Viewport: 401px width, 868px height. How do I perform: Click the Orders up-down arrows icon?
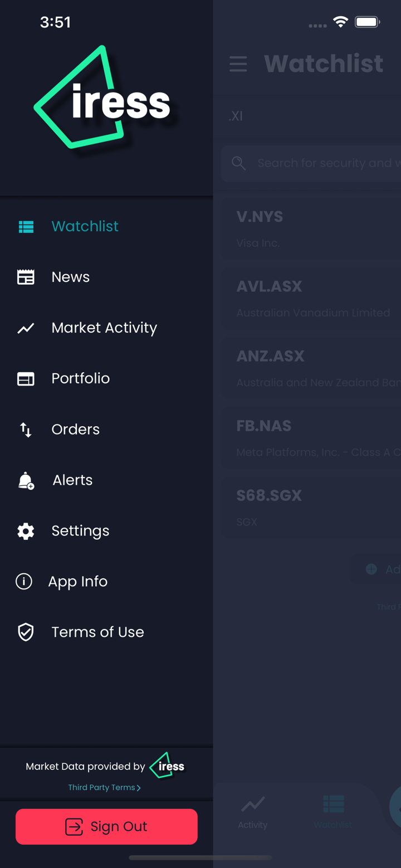[26, 430]
